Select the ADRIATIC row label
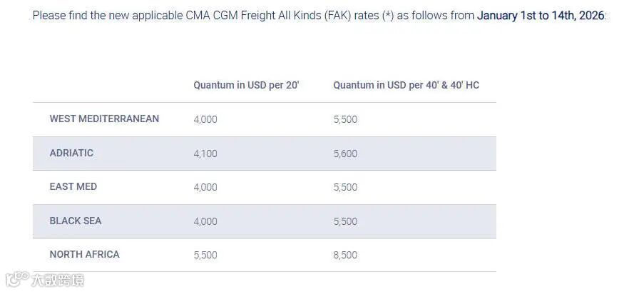This screenshot has width=644, height=292. (71, 153)
